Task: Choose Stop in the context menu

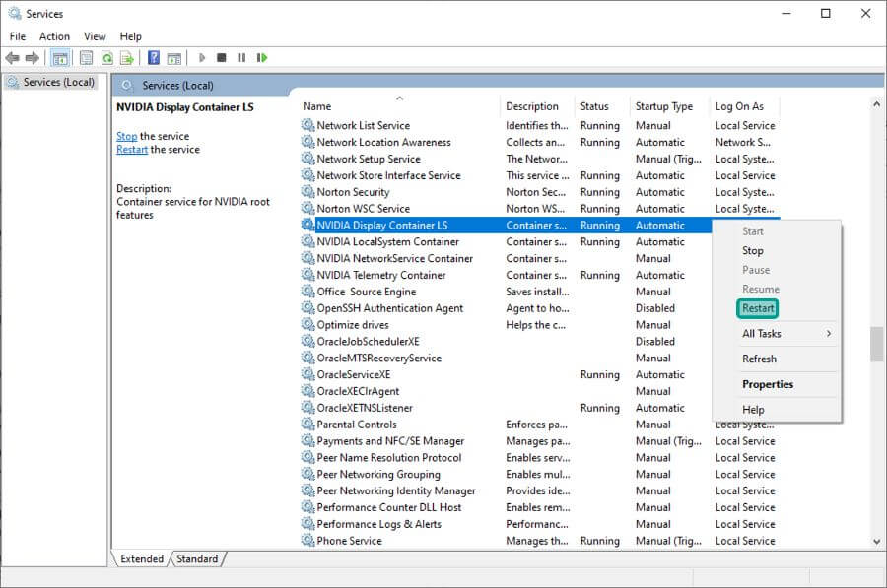Action: (x=752, y=250)
